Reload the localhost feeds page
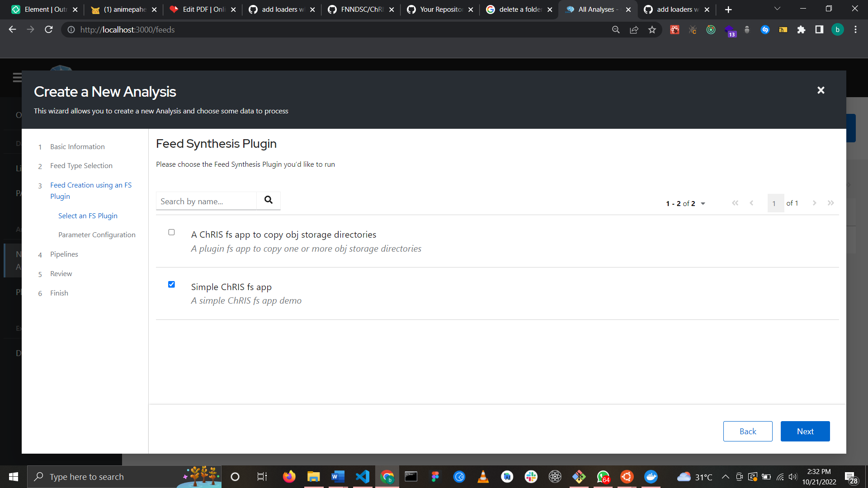 pos(49,30)
